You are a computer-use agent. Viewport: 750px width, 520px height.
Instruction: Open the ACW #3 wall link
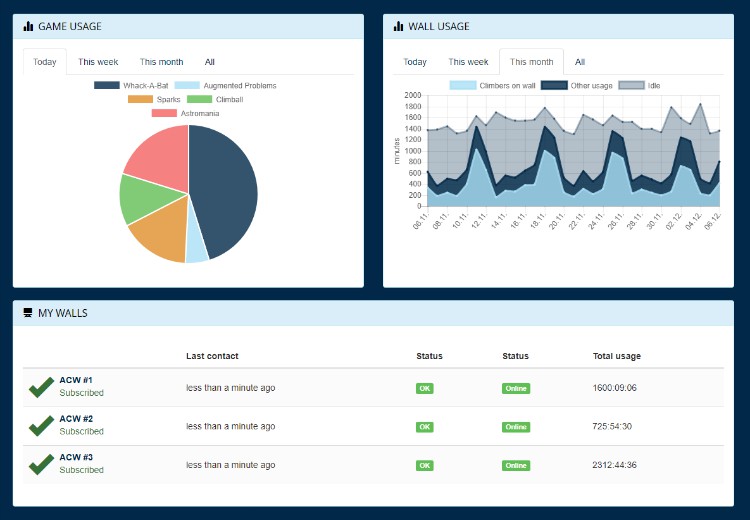point(76,457)
